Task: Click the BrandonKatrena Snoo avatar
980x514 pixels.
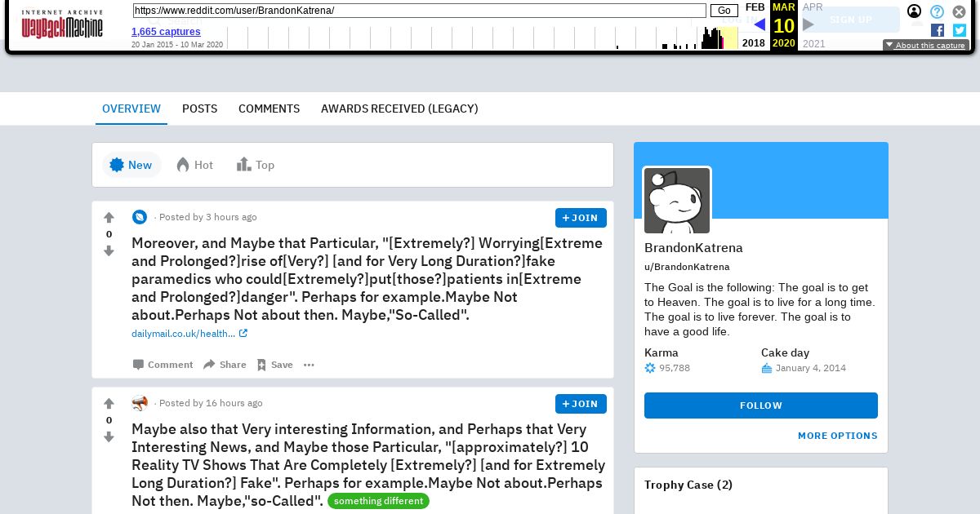Action: [x=677, y=201]
